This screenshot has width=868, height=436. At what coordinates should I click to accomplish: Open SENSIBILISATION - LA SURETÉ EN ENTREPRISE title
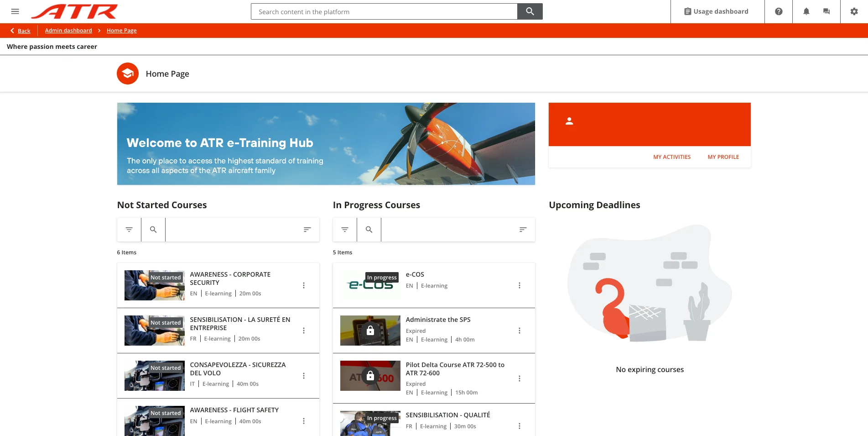pyautogui.click(x=240, y=324)
